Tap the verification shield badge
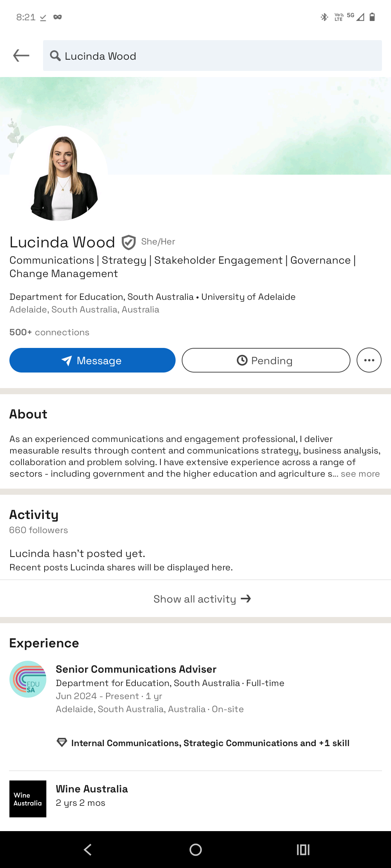The height and width of the screenshot is (868, 391). click(129, 242)
